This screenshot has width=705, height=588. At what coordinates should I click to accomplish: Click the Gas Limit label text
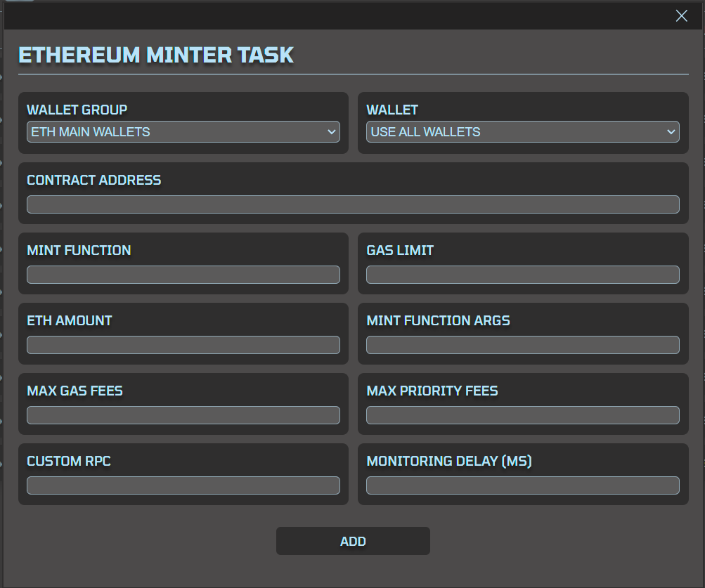(x=400, y=250)
